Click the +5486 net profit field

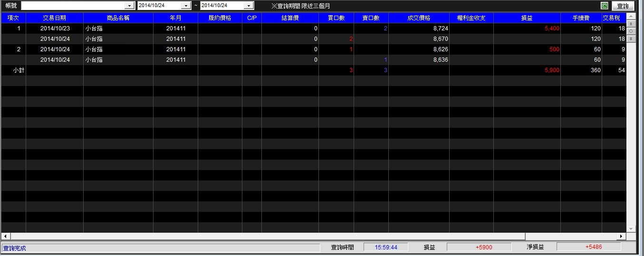point(589,247)
